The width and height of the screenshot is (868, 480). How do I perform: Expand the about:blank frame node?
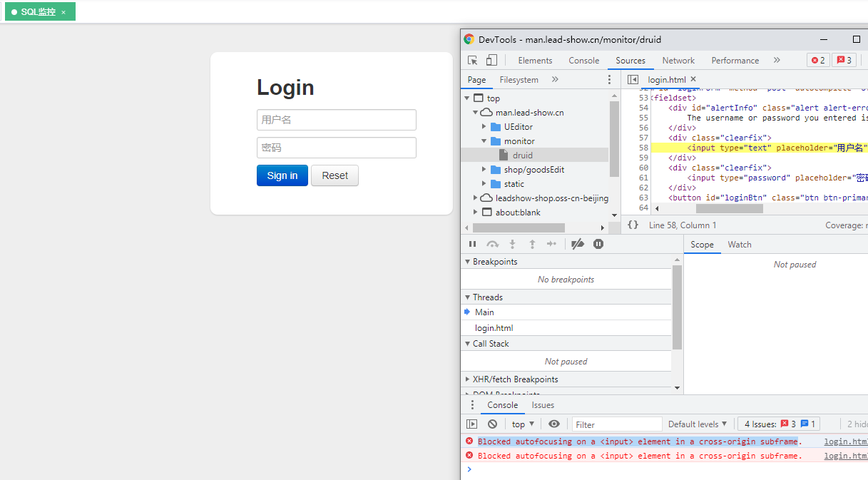pyautogui.click(x=475, y=213)
